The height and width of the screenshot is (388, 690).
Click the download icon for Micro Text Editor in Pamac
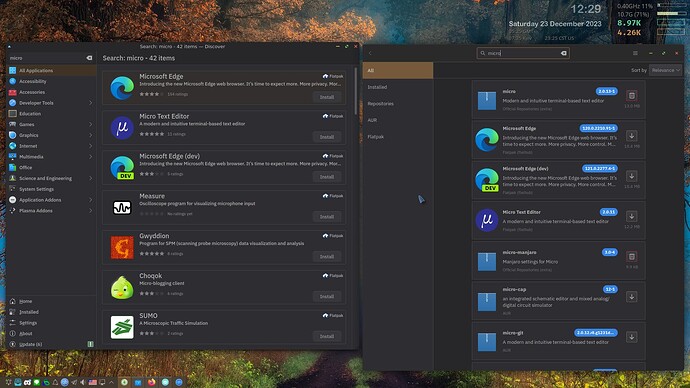[631, 216]
